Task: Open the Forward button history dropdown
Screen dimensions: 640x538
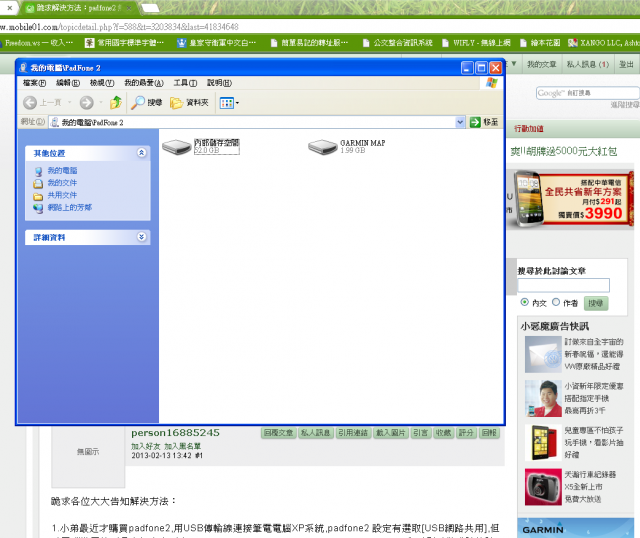Action: (100, 102)
